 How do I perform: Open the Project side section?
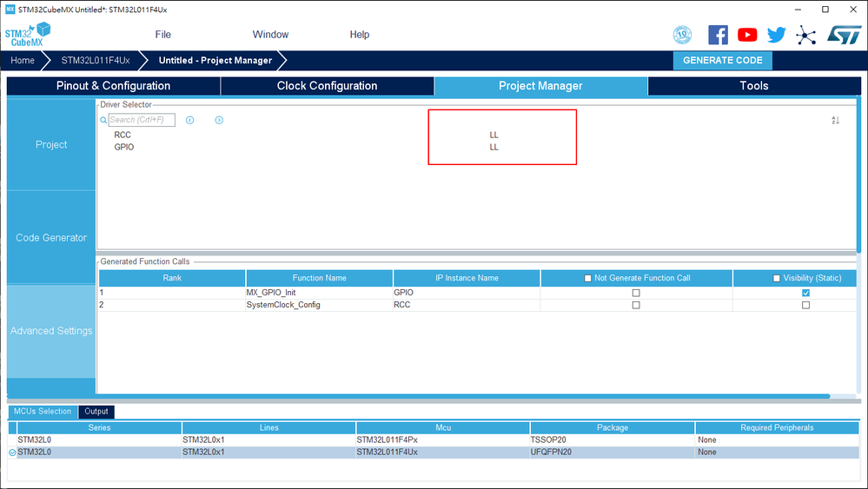click(51, 144)
